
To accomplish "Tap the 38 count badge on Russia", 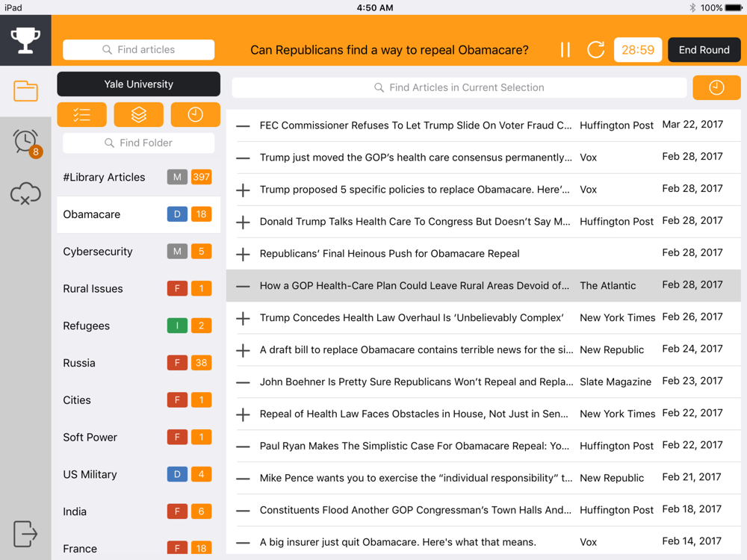I will click(x=201, y=363).
